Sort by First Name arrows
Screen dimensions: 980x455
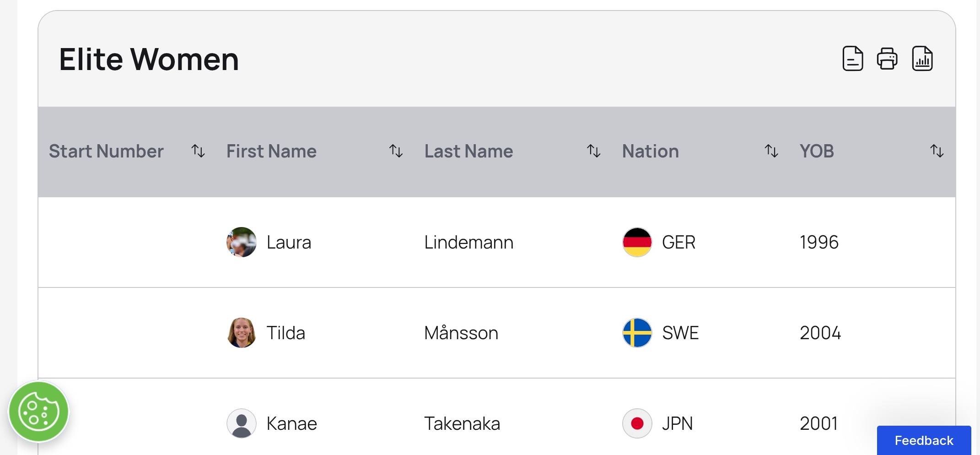click(396, 151)
